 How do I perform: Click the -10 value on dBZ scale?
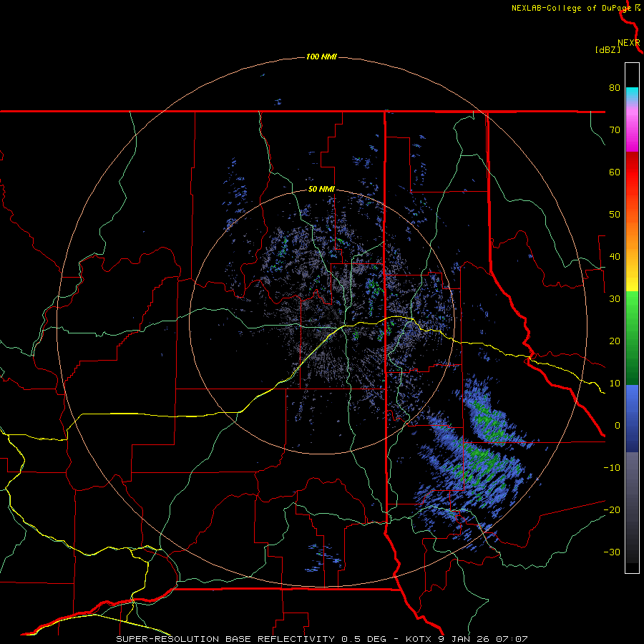pyautogui.click(x=612, y=468)
